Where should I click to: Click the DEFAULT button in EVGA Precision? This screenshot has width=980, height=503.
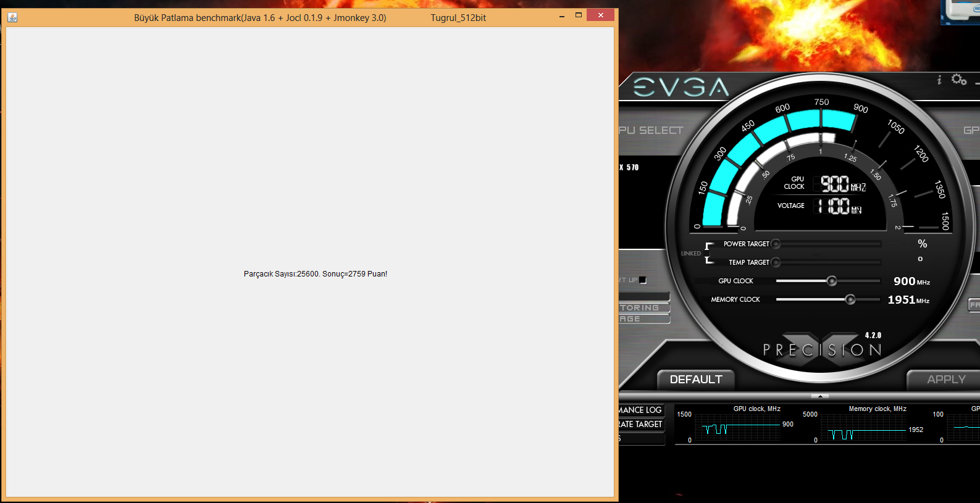[696, 380]
